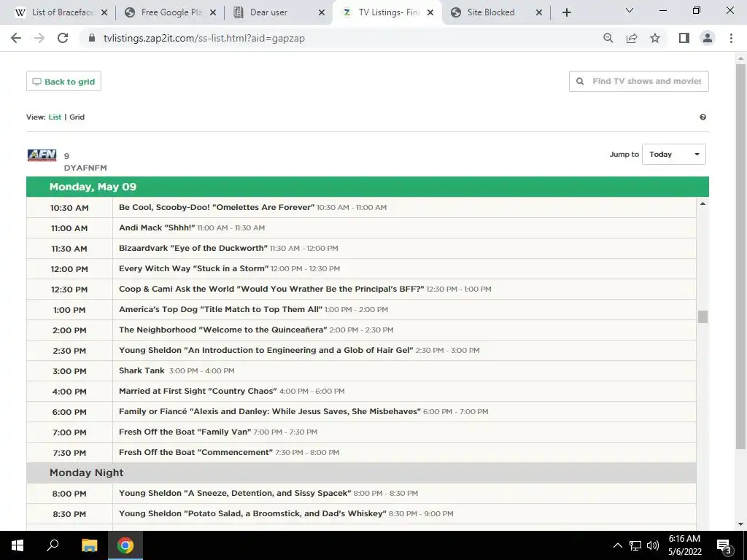
Task: Open Fresh Off the Boat Commencement
Action: tap(196, 453)
